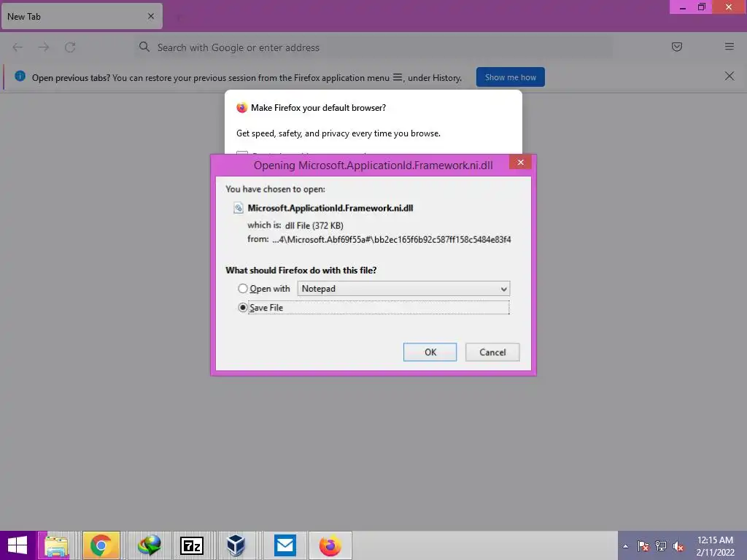The width and height of the screenshot is (747, 560).
Task: Select the Open with radio button
Action: (x=243, y=289)
